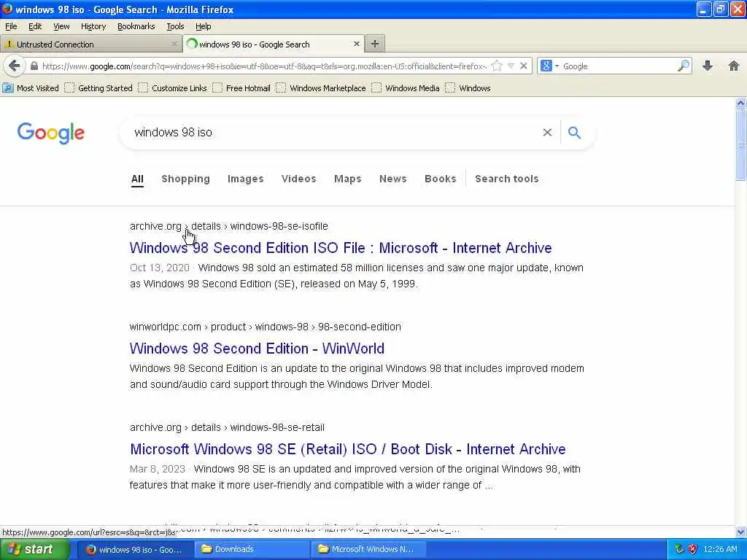Open the Bookmarks menu
This screenshot has width=747, height=560.
[136, 26]
